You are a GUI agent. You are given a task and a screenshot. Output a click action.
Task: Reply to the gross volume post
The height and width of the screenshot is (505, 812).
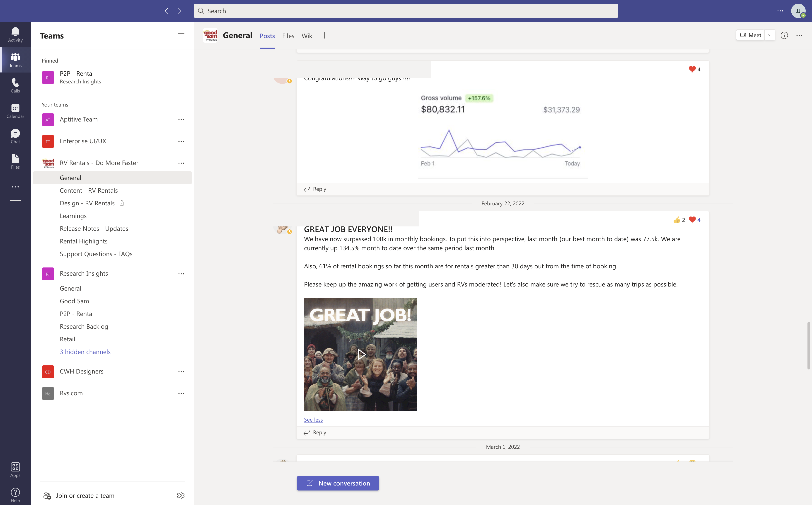(x=315, y=189)
